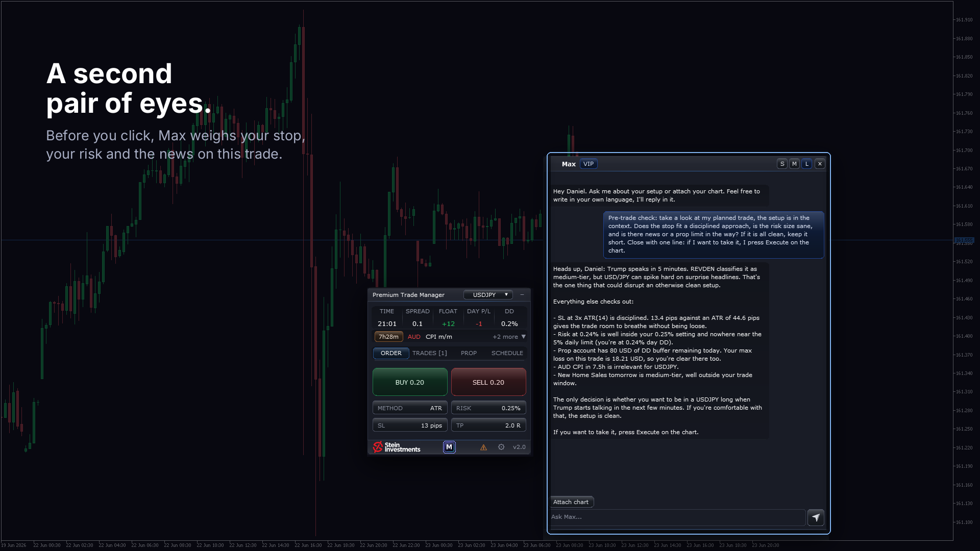Viewport: 980px width, 551px height.
Task: Click the VIP badge next to Max
Action: pos(589,164)
